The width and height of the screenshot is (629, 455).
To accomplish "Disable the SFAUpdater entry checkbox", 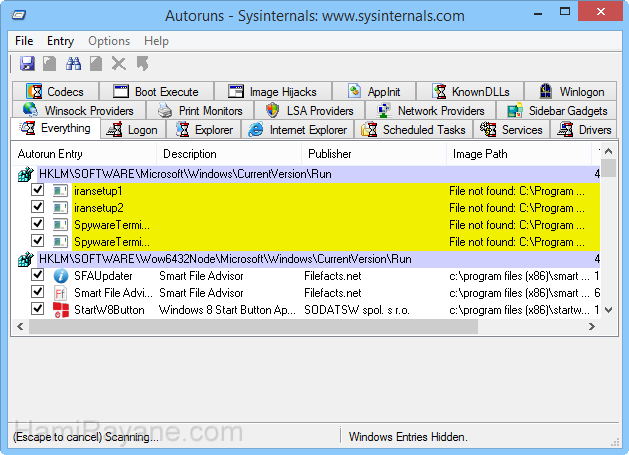I will coord(38,275).
